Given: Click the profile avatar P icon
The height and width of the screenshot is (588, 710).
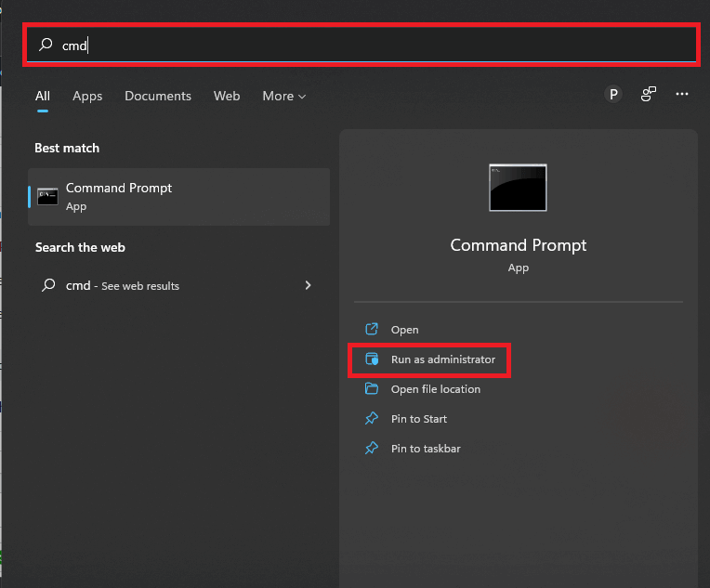Looking at the screenshot, I should (613, 95).
